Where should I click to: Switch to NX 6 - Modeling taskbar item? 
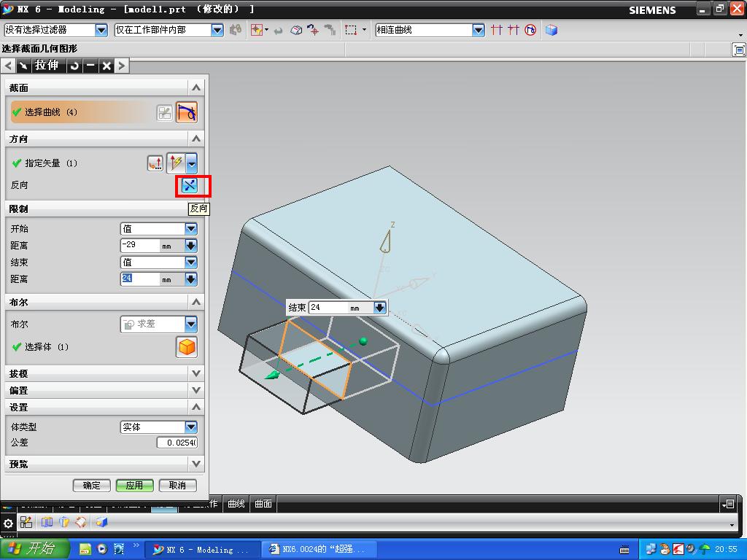(203, 550)
